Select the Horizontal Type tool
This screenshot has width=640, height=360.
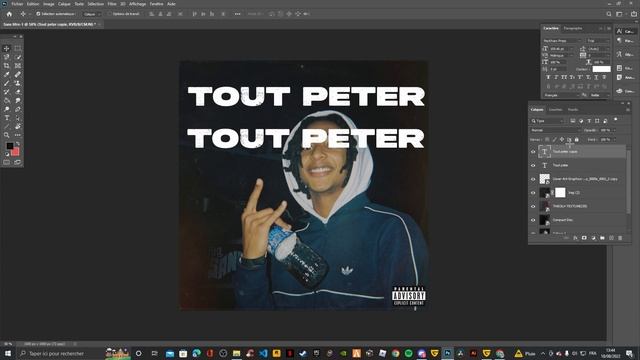[x=7, y=118]
